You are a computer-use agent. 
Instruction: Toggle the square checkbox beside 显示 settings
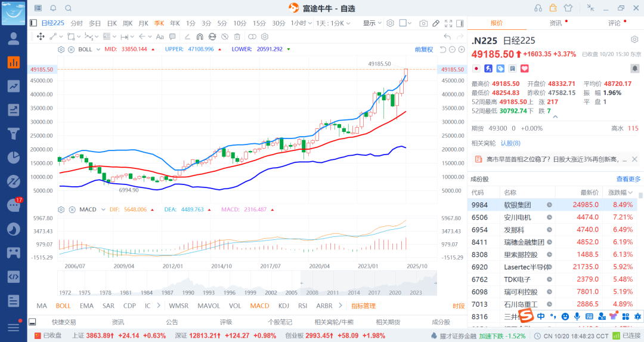click(403, 23)
